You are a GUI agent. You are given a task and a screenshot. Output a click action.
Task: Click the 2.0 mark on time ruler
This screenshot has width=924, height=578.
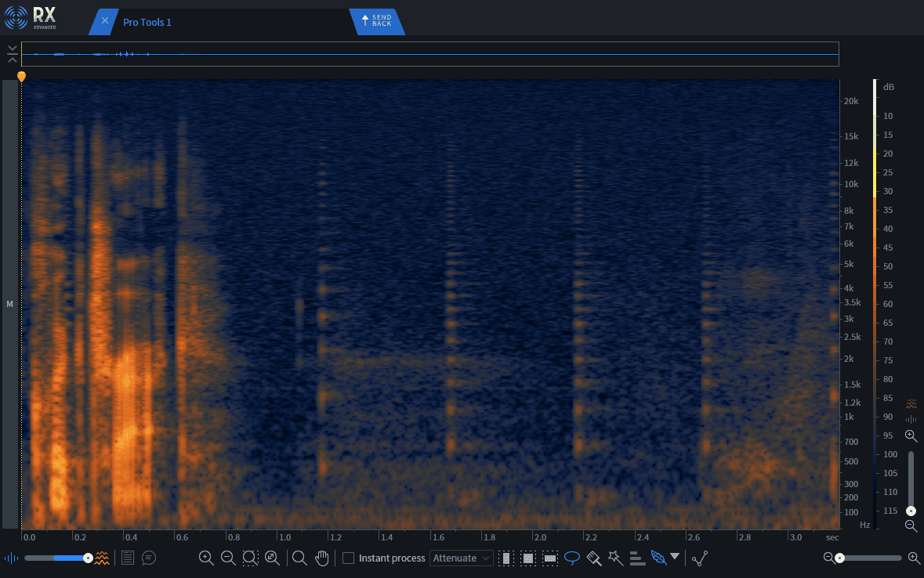540,537
